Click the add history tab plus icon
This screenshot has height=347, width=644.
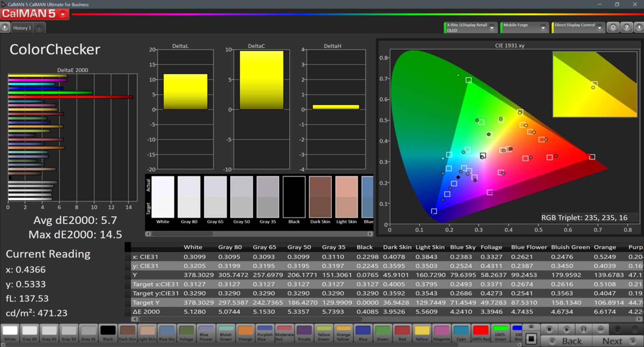[x=39, y=28]
